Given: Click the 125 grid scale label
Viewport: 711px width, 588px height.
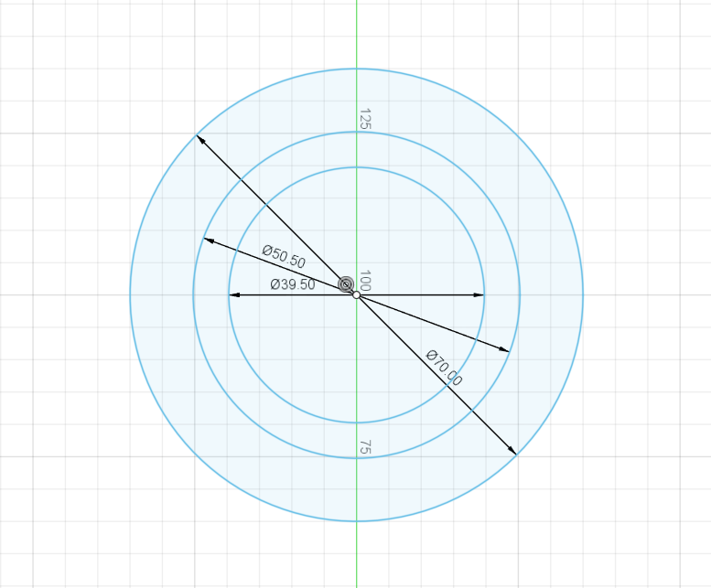Looking at the screenshot, I should click(x=364, y=119).
